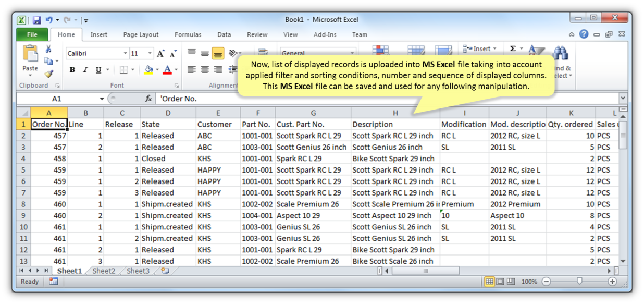Zoom in with the plus button
Viewport: 644px width, 304px height.
612,282
